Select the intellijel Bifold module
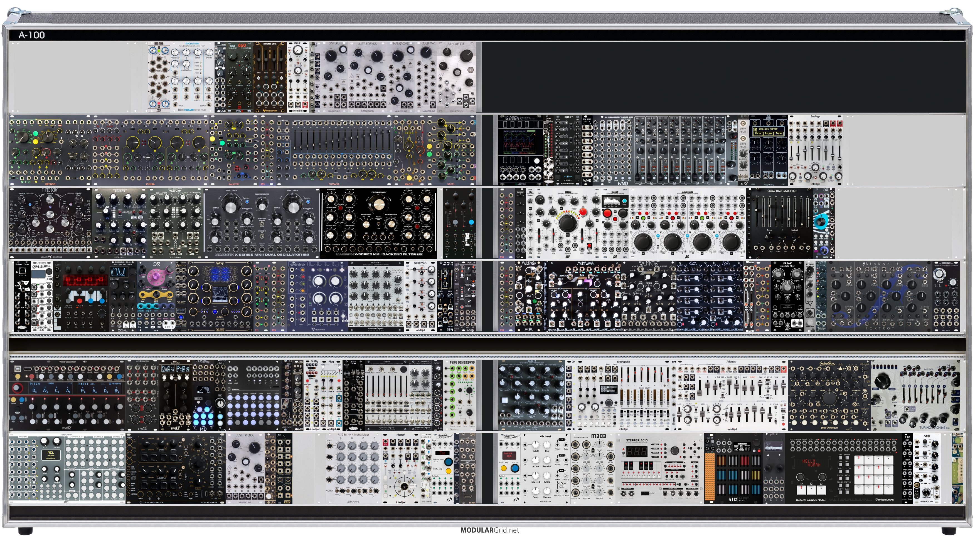Image resolution: width=980 pixels, height=536 pixels. (297, 77)
